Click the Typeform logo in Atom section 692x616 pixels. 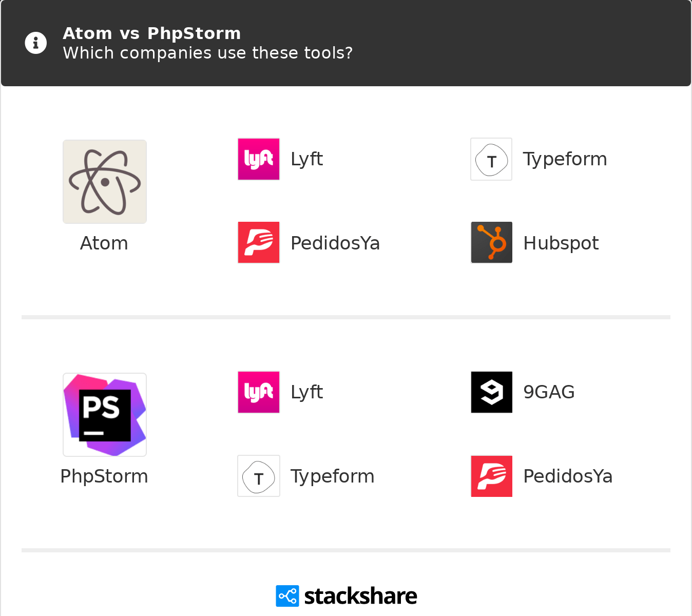[x=492, y=159]
